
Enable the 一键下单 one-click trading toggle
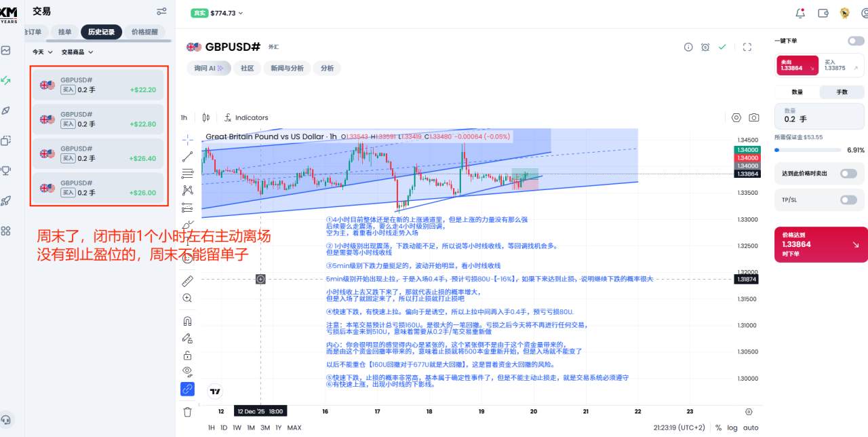pos(856,40)
